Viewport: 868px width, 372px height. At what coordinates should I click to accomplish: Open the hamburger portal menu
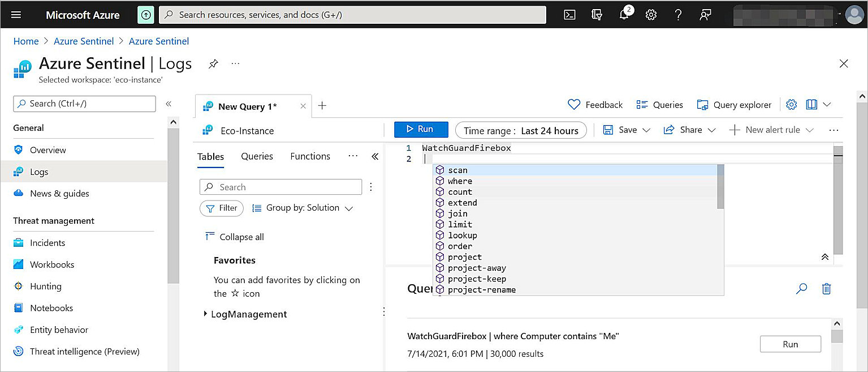pos(16,15)
